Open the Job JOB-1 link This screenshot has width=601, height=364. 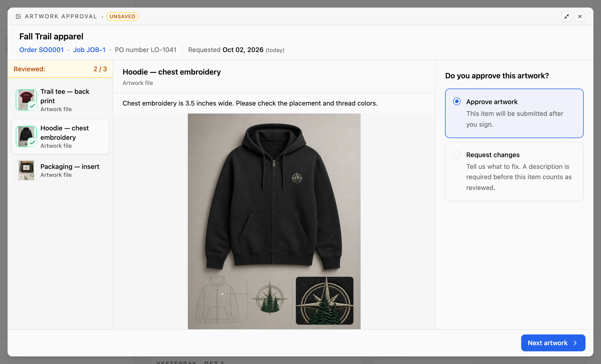coord(89,50)
